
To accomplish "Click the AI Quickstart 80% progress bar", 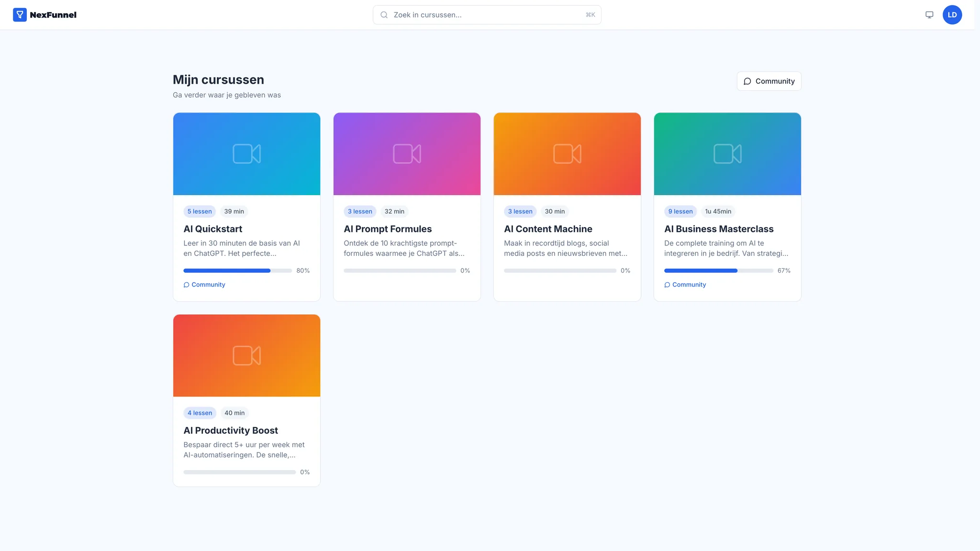I will point(238,271).
